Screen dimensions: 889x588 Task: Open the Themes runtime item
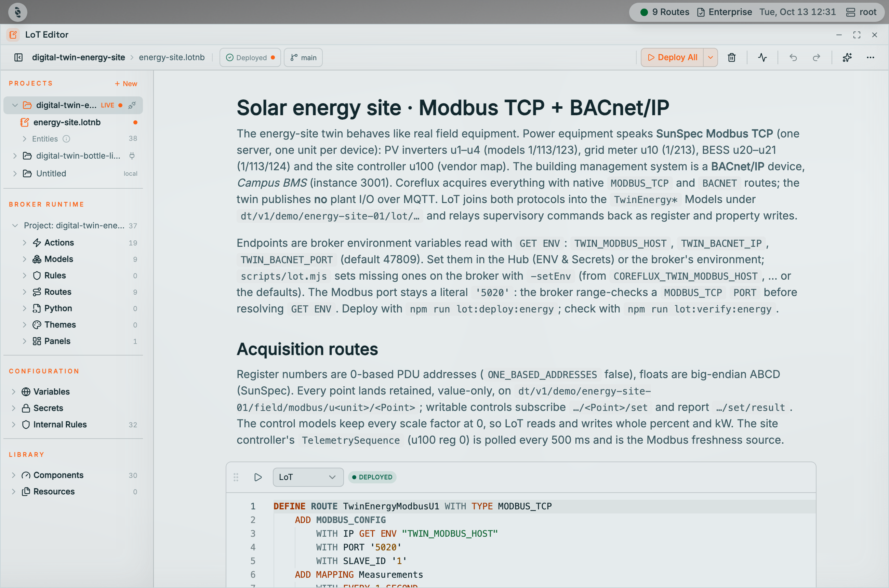click(x=73, y=325)
